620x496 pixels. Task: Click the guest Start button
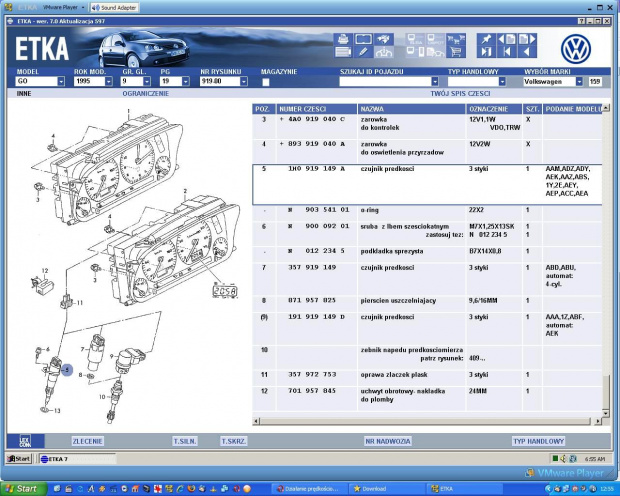(19, 459)
